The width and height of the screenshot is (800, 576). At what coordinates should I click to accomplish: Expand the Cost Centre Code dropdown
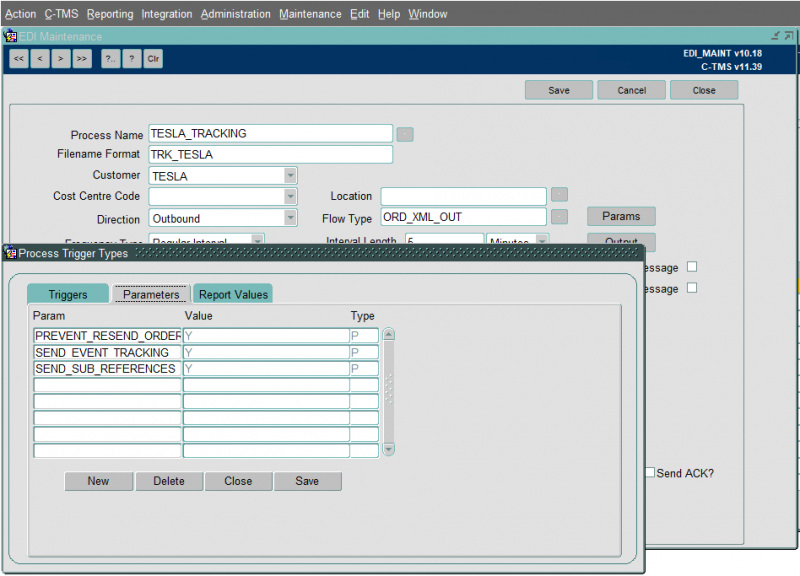[x=290, y=196]
